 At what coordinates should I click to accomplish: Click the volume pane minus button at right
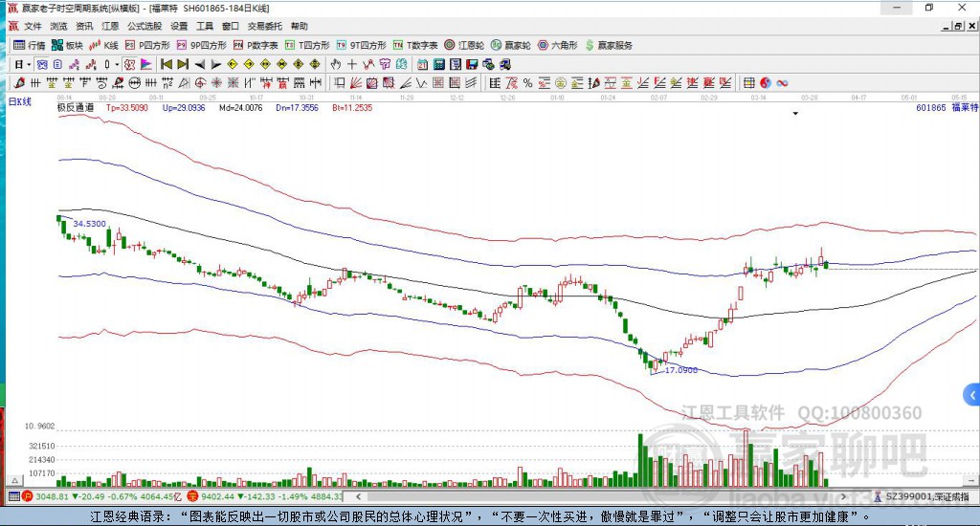tap(970, 480)
